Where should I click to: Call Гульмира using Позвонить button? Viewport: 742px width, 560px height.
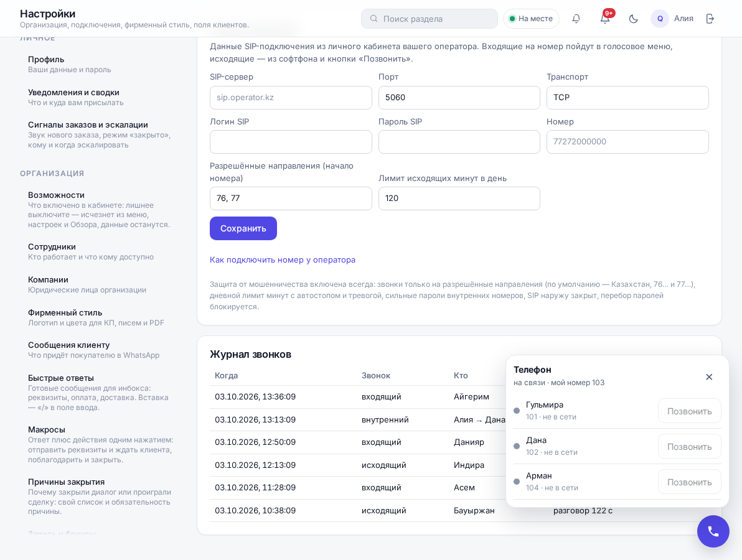690,411
